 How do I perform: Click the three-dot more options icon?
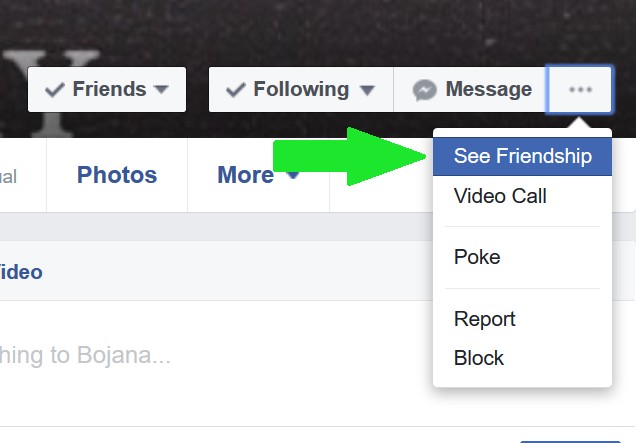point(580,90)
